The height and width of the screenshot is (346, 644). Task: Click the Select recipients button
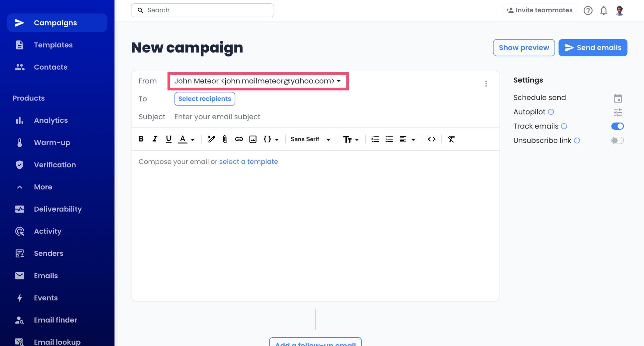pyautogui.click(x=205, y=99)
